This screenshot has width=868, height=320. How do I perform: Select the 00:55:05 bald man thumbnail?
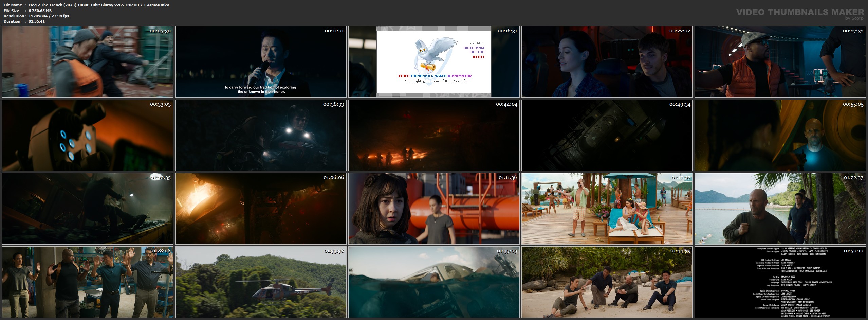(780, 136)
